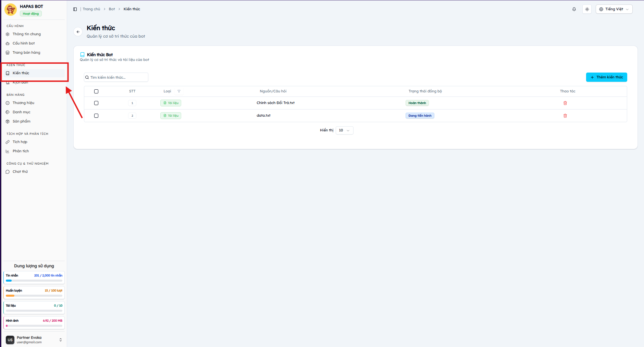Open Phân tích analytics page
Viewport: 644px width, 347px height.
pos(33,151)
